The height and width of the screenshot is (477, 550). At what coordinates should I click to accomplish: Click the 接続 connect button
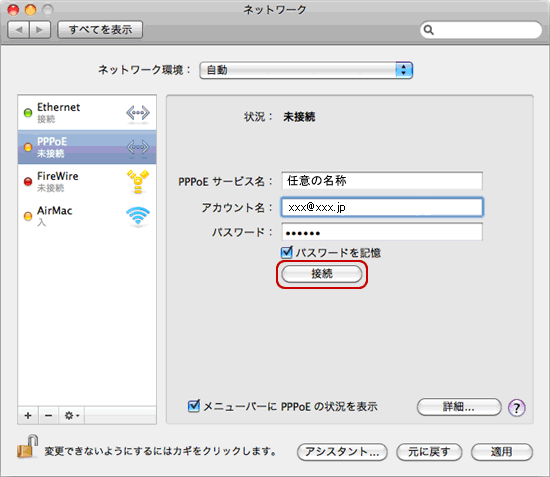(322, 274)
